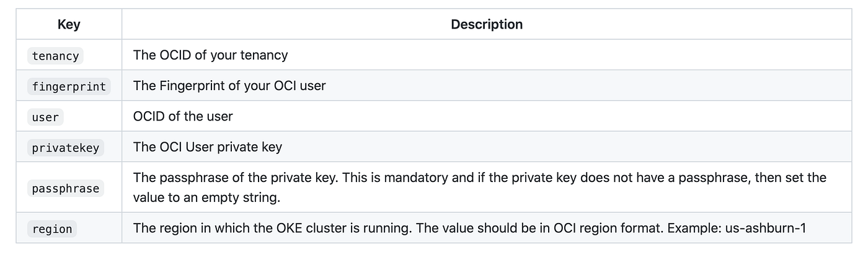Image resolution: width=868 pixels, height=254 pixels.
Task: Click the Key column header
Action: tap(69, 25)
